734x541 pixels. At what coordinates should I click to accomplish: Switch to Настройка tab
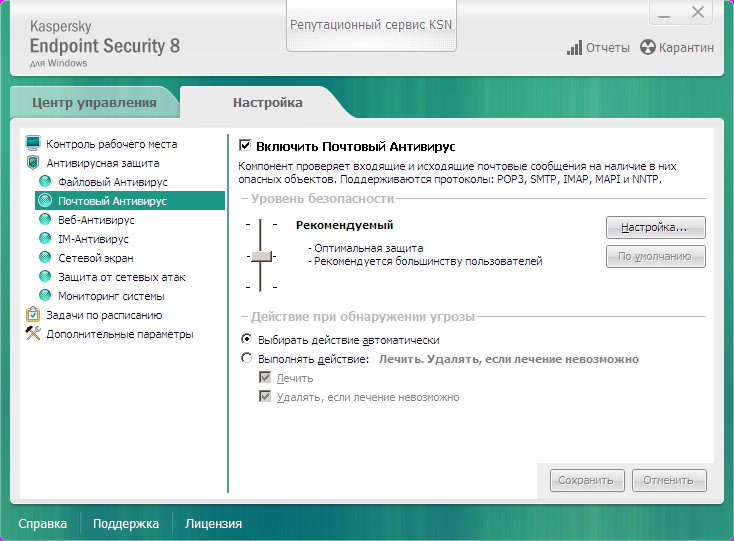pyautogui.click(x=268, y=102)
